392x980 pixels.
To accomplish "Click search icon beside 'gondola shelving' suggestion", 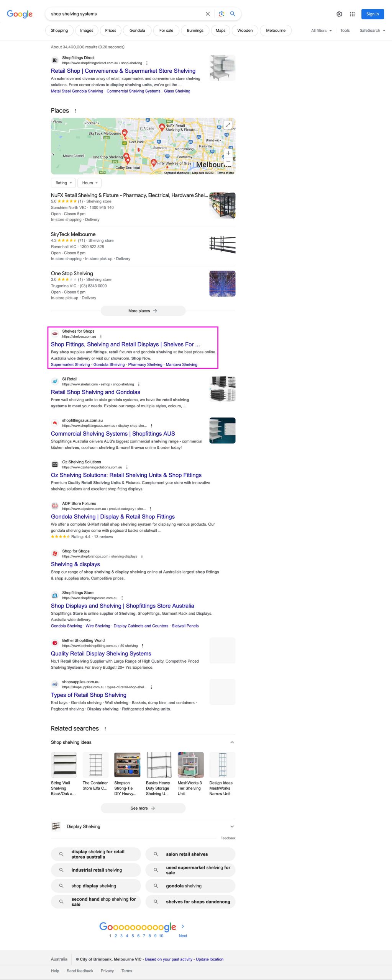I will pyautogui.click(x=156, y=886).
